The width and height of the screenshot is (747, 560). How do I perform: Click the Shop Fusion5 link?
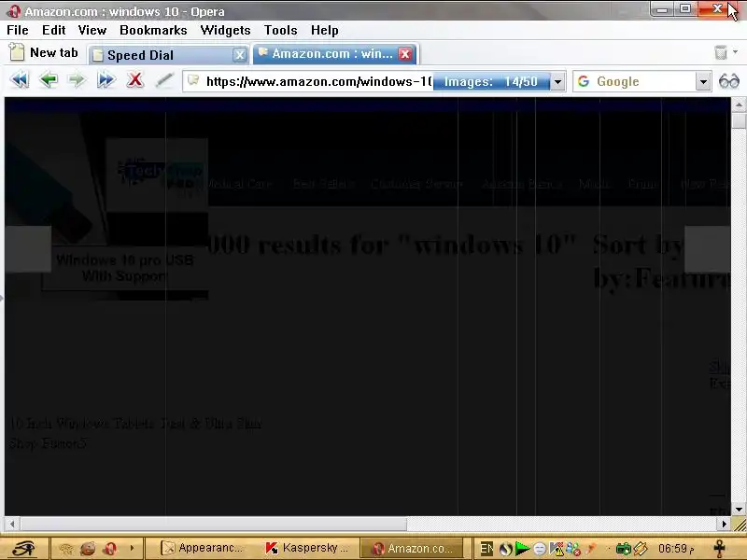[48, 443]
